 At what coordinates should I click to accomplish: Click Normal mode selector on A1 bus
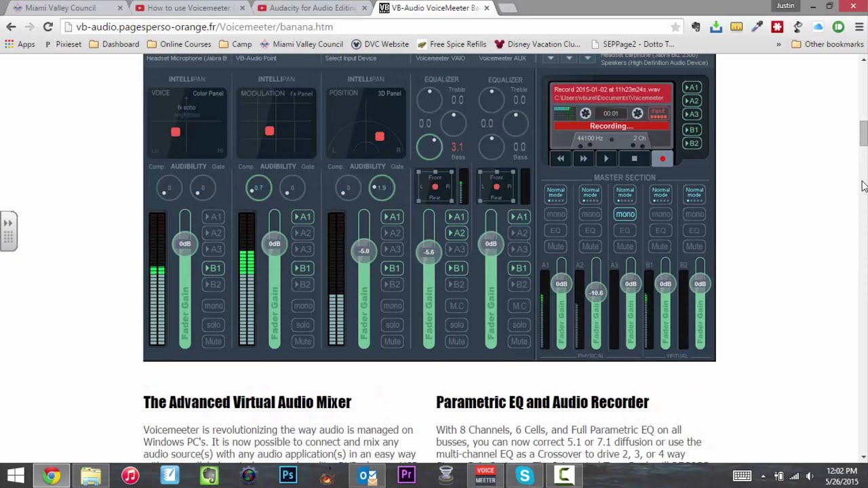(555, 193)
